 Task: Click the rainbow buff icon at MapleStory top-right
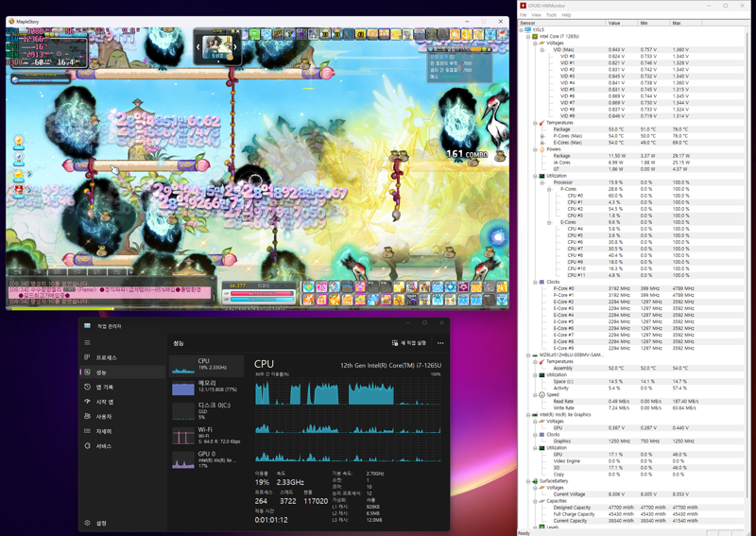pyautogui.click(x=503, y=34)
